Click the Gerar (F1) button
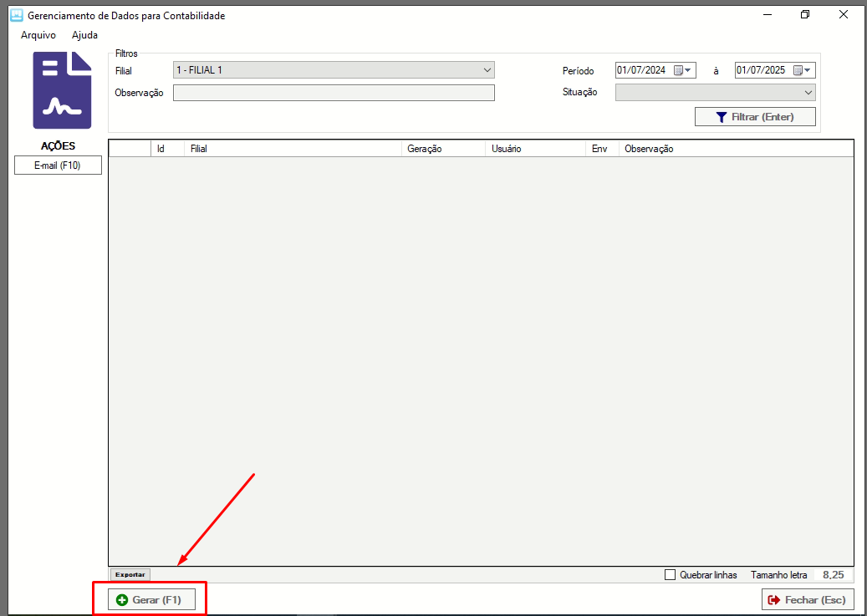Screen dimensions: 867x616 (150, 600)
